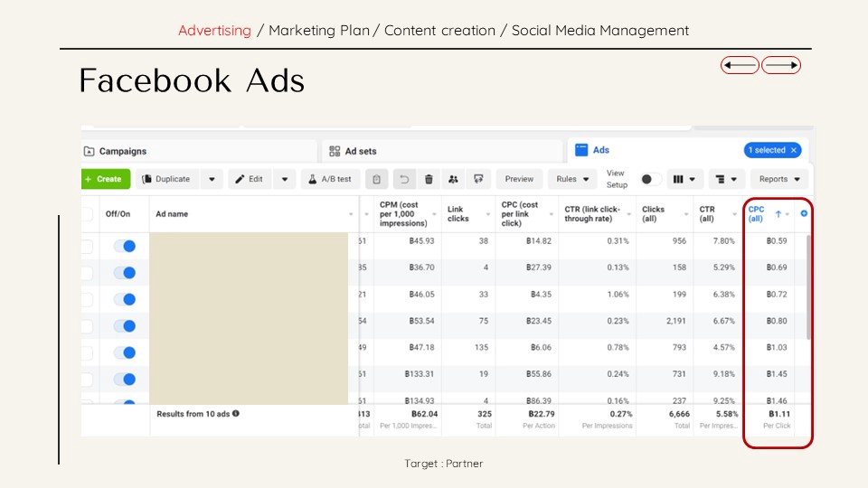Click the undo icon in toolbar
868x488 pixels.
coord(404,179)
